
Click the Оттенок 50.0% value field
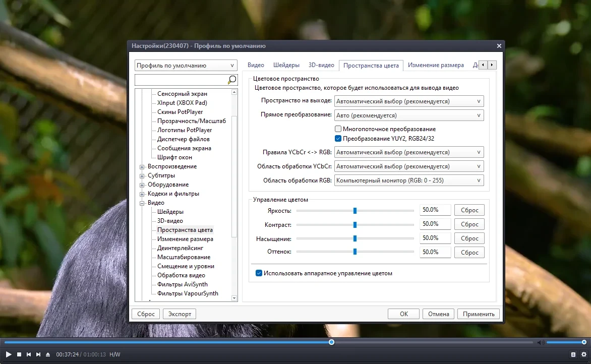pos(435,252)
